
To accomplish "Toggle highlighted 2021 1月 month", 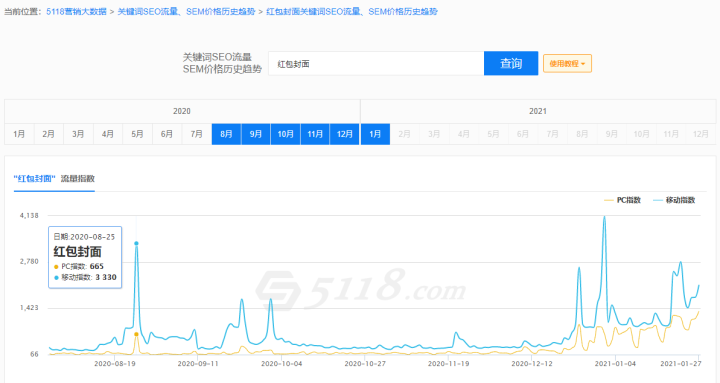I will pyautogui.click(x=376, y=134).
